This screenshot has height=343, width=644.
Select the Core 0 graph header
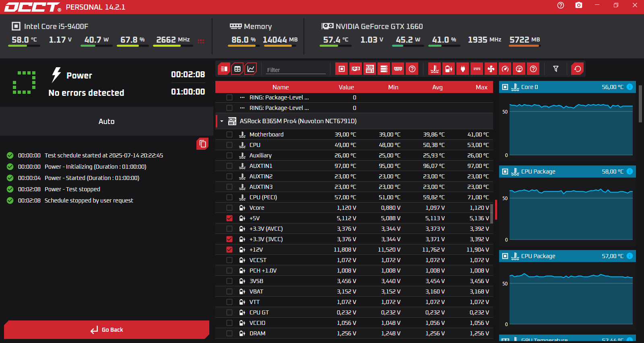pyautogui.click(x=568, y=87)
